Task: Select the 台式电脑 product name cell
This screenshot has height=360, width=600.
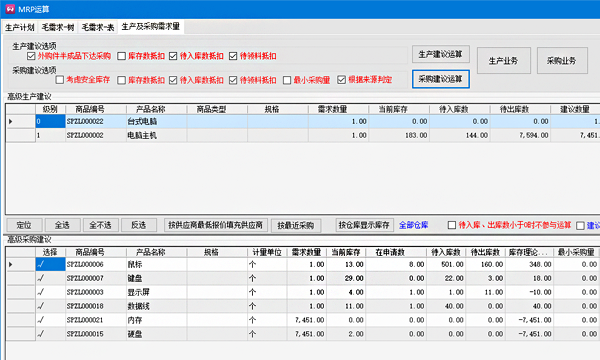Action: click(157, 122)
